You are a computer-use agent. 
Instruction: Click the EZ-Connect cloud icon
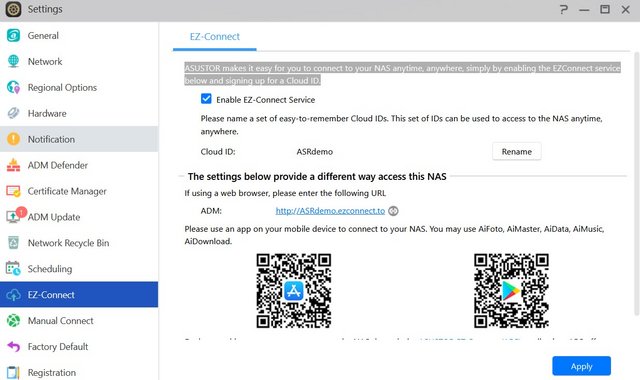click(x=13, y=295)
